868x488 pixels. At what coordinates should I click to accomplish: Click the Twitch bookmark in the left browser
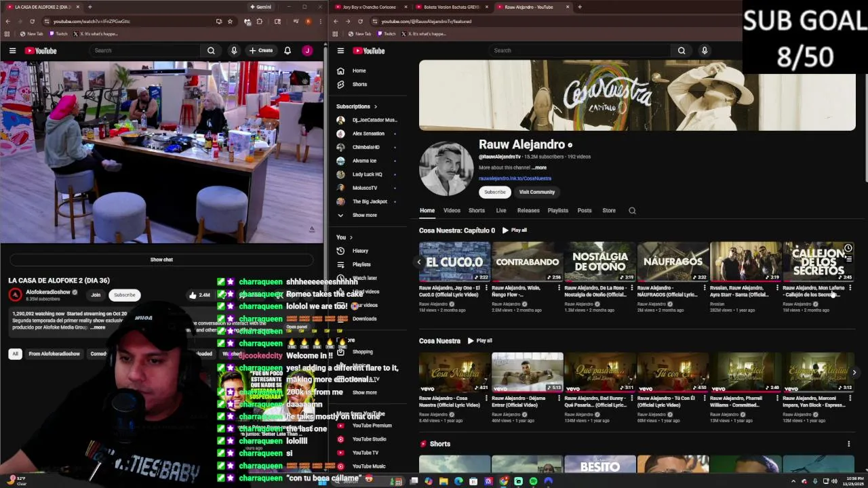tap(58, 34)
